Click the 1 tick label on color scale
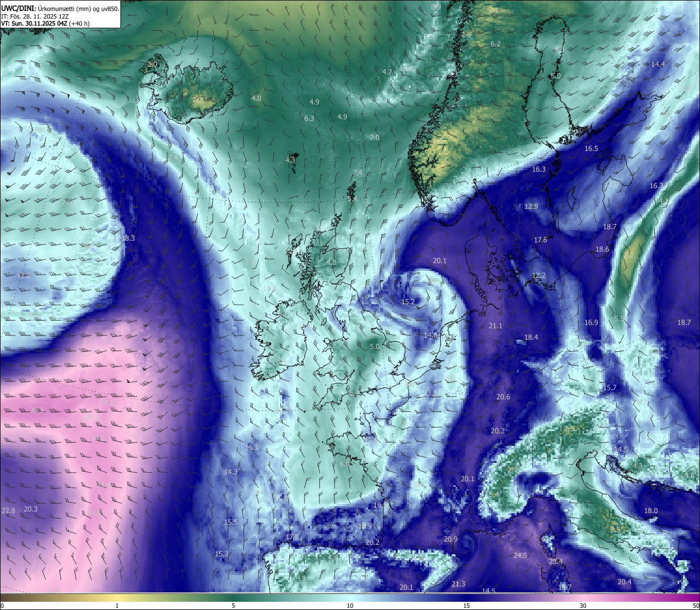Screen dimensions: 700x610 click(117, 606)
